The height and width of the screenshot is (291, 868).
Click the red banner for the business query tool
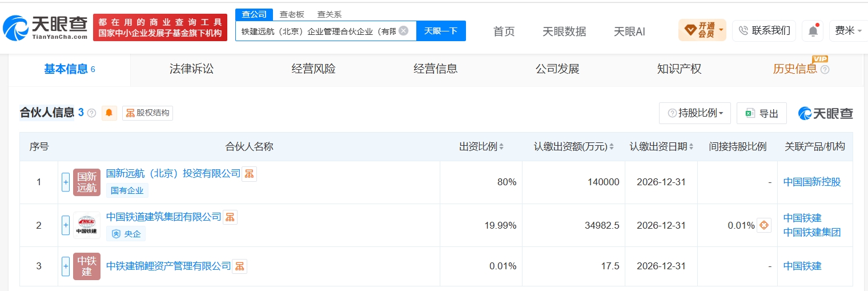pos(160,27)
